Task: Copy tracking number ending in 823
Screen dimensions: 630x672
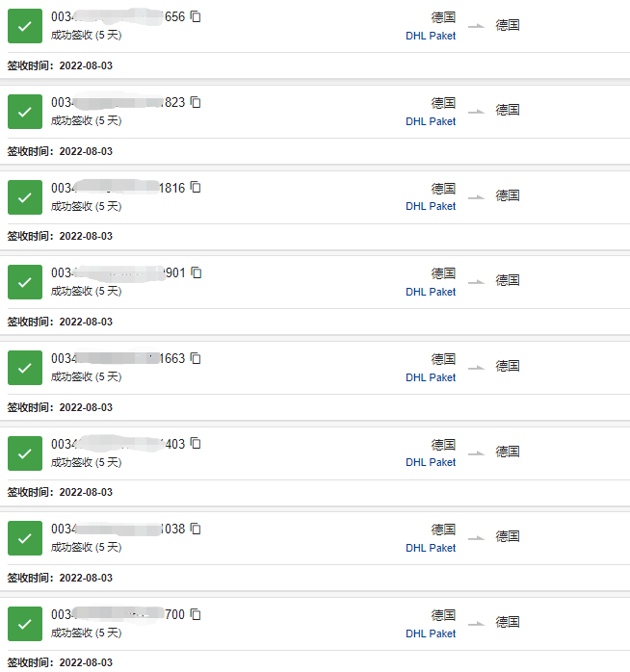Action: pos(196,102)
